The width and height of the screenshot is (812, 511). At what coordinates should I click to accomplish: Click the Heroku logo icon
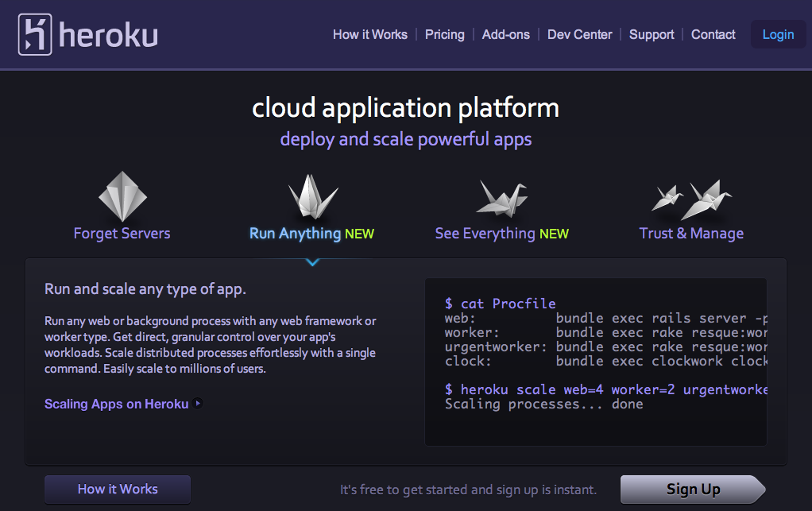[35, 35]
